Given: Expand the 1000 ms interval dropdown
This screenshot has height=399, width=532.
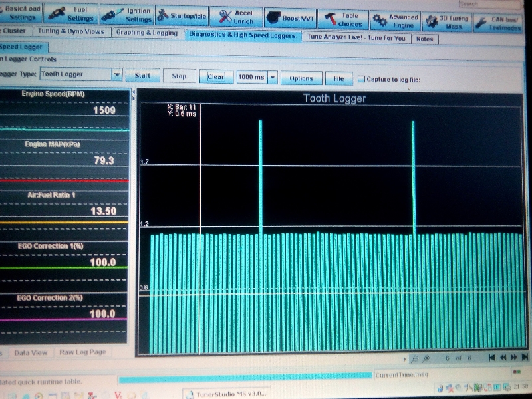Looking at the screenshot, I should (273, 77).
